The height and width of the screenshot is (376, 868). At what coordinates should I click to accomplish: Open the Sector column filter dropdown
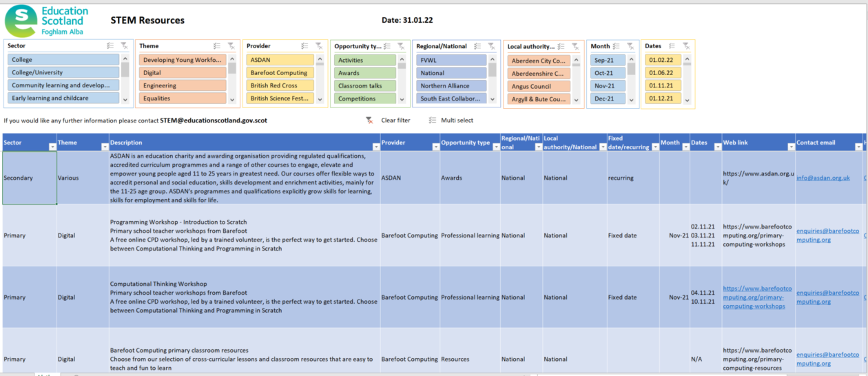pyautogui.click(x=52, y=147)
